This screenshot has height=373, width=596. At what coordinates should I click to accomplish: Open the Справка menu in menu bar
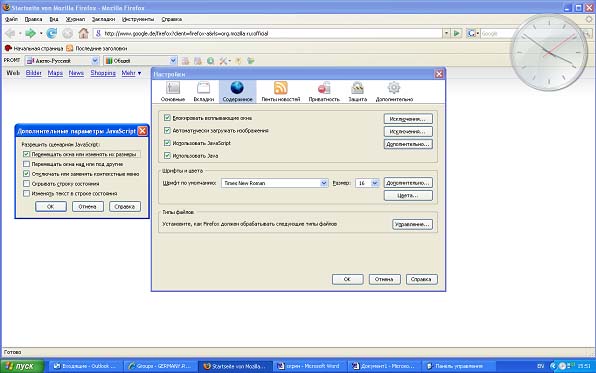point(171,19)
